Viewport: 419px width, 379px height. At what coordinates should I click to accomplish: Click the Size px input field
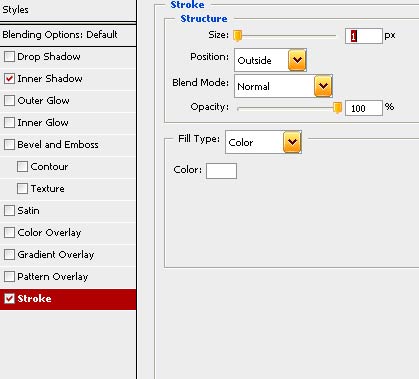(364, 36)
